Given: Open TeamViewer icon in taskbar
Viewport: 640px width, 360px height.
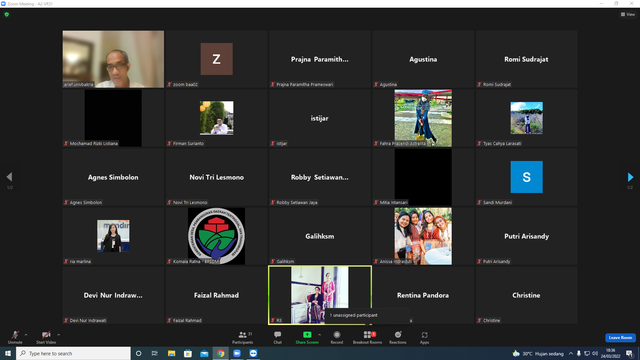Looking at the screenshot, I should tap(253, 353).
